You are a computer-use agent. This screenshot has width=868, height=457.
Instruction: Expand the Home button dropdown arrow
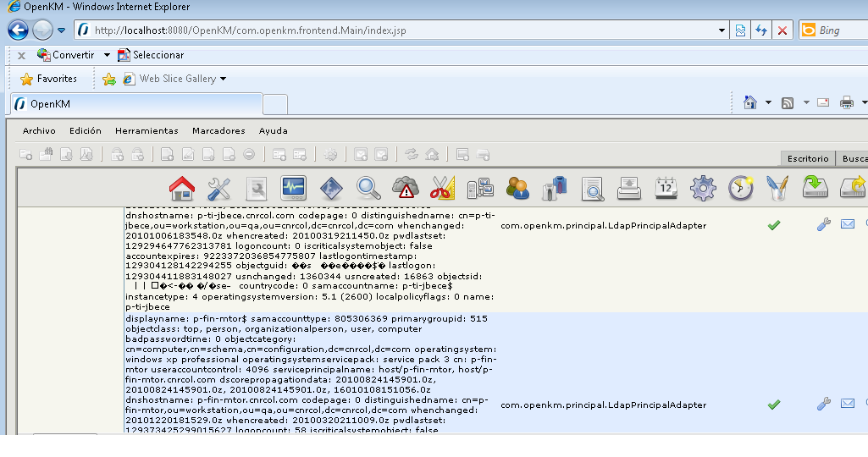pos(768,102)
